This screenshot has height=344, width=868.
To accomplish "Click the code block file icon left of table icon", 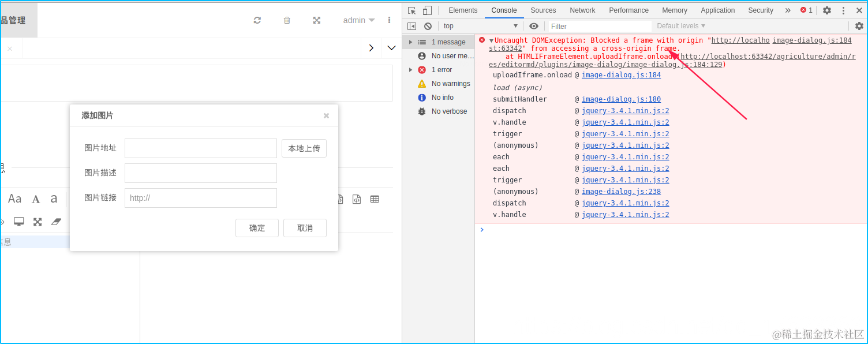I will [357, 199].
